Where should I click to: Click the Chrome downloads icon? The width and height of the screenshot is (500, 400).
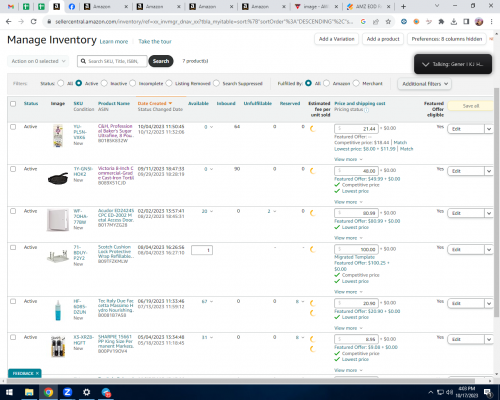tap(454, 22)
